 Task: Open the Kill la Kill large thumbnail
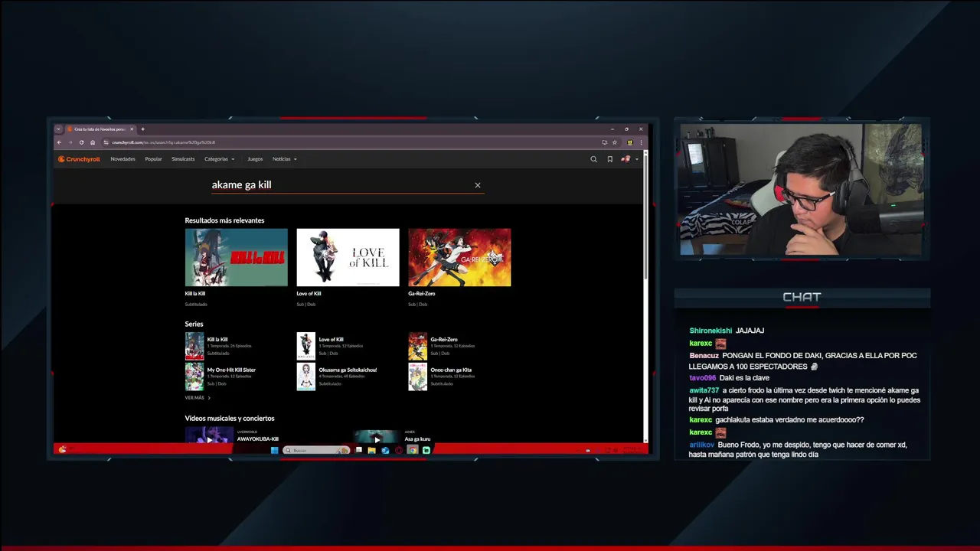[237, 257]
